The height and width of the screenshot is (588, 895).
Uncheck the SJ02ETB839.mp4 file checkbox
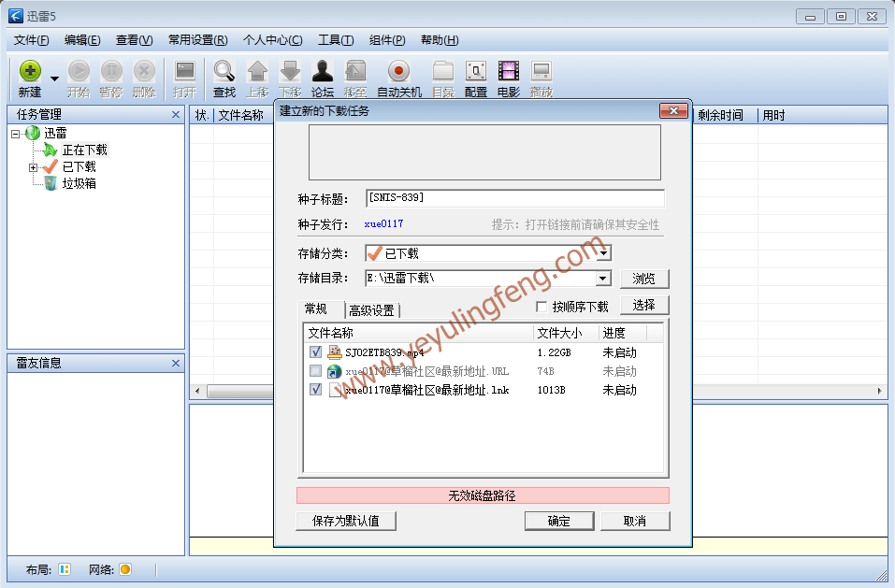(316, 351)
